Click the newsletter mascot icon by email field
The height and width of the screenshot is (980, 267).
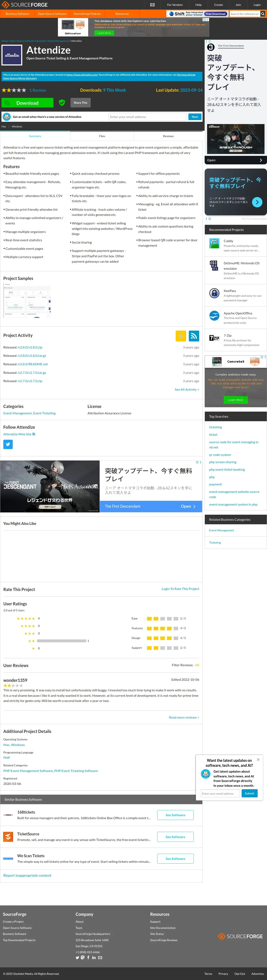[6, 117]
